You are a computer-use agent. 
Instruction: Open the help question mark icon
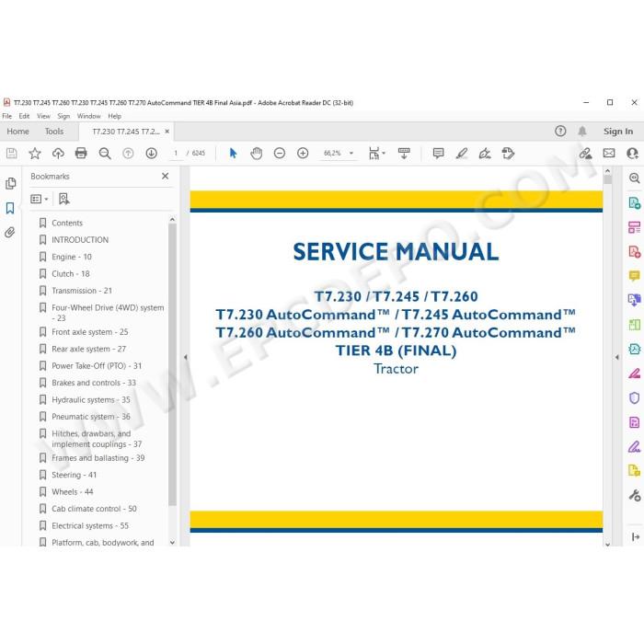[560, 131]
